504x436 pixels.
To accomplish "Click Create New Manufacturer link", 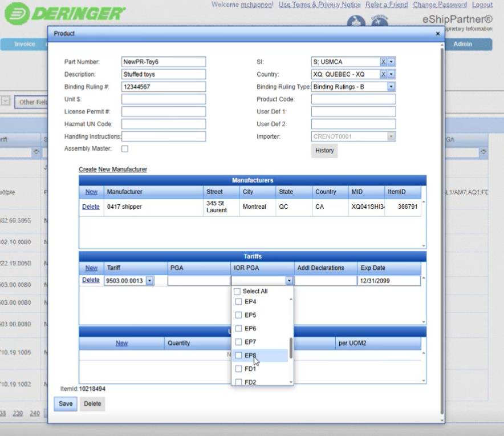I will 113,169.
